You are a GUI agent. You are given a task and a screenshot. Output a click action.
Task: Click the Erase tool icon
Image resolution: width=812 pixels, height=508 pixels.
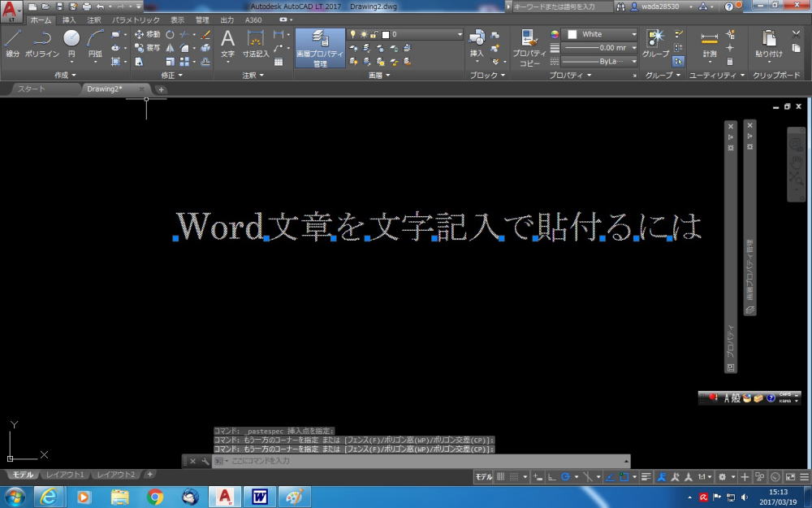pos(205,34)
